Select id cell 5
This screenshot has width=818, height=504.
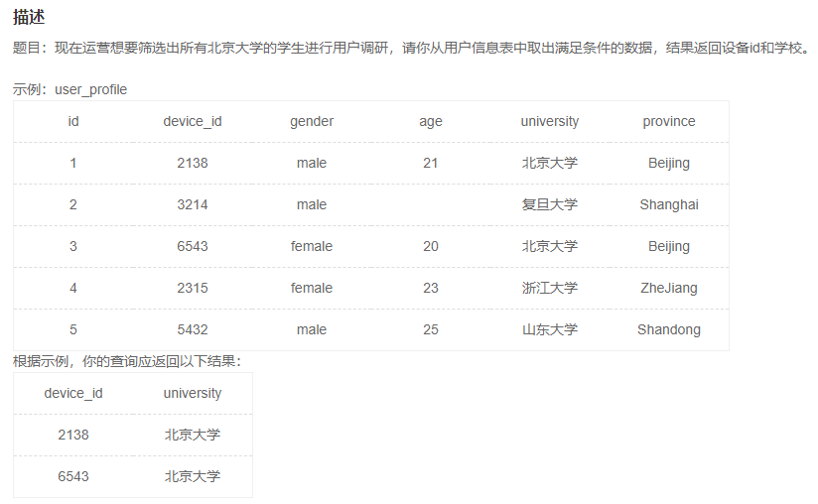73,330
